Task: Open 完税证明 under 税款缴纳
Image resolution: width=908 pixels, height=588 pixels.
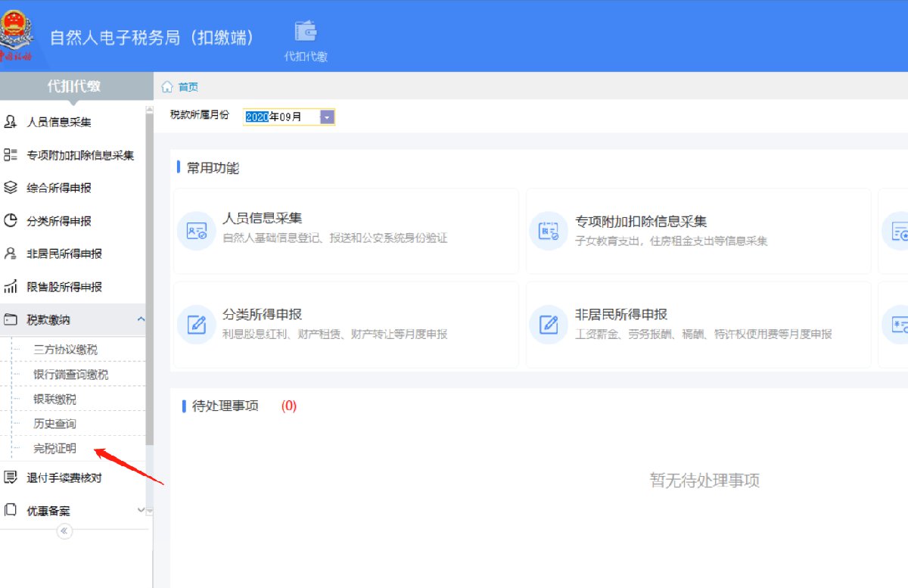Action: [x=54, y=448]
